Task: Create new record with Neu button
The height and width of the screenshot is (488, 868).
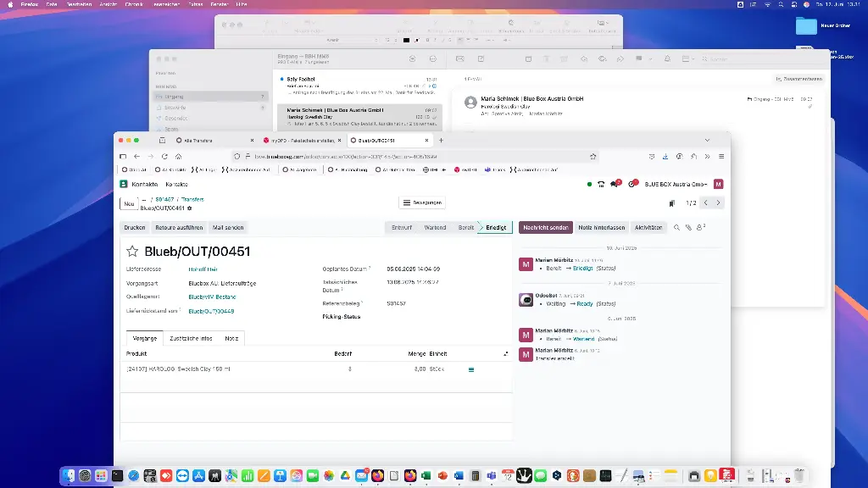Action: pyautogui.click(x=129, y=203)
